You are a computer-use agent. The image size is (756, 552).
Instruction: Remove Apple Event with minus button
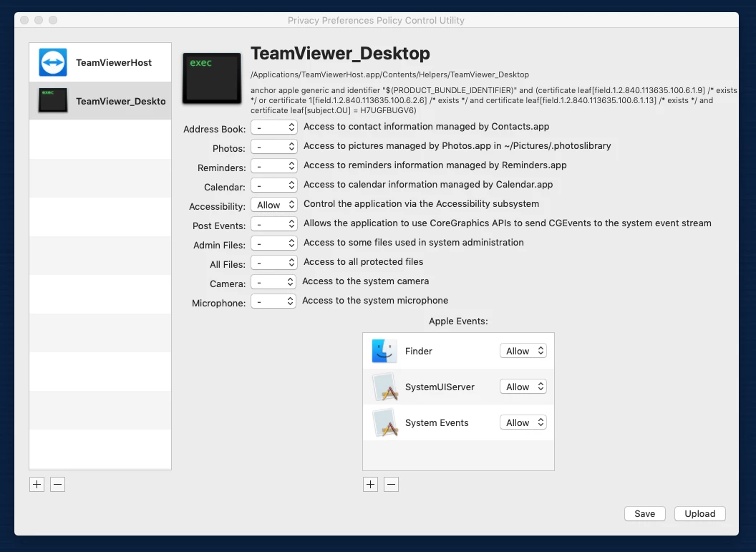tap(391, 484)
